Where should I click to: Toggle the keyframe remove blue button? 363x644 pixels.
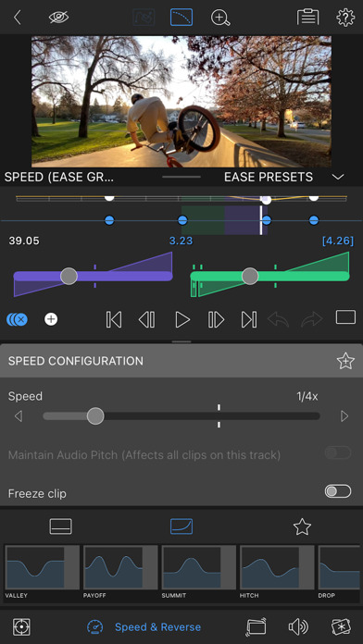(x=17, y=319)
